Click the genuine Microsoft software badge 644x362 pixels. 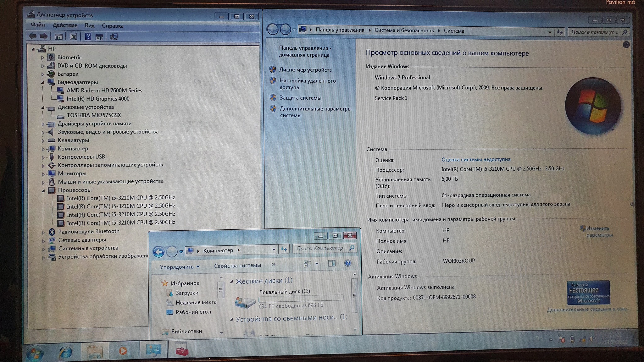pyautogui.click(x=588, y=293)
